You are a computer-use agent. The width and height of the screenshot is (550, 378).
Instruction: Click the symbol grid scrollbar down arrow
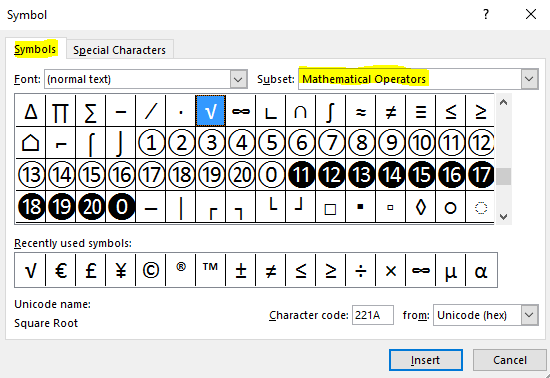pyautogui.click(x=503, y=217)
